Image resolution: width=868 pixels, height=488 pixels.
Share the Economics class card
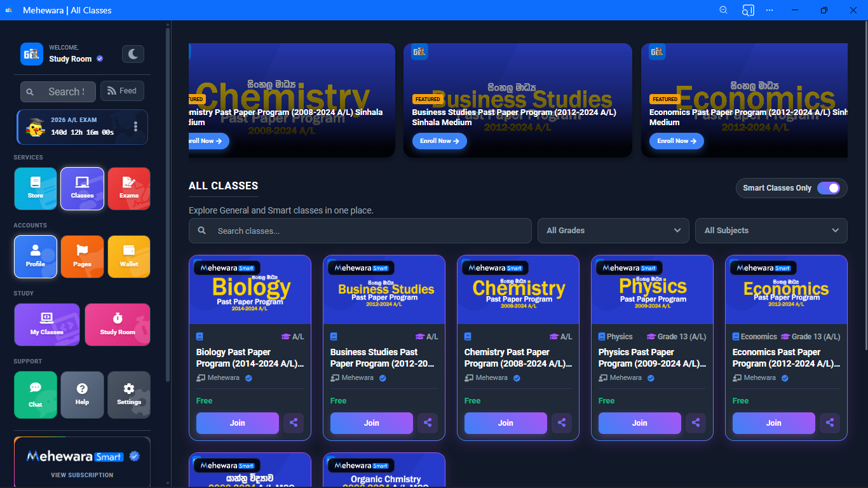tap(830, 423)
